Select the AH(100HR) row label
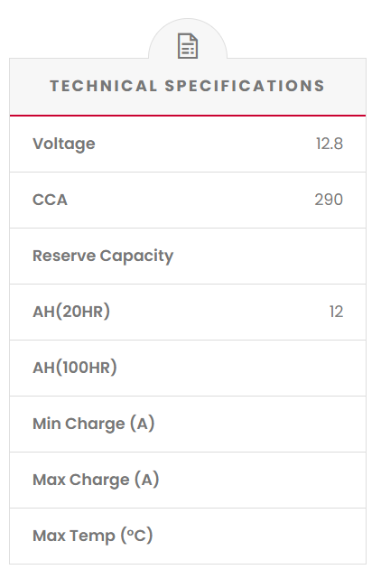 pyautogui.click(x=75, y=368)
